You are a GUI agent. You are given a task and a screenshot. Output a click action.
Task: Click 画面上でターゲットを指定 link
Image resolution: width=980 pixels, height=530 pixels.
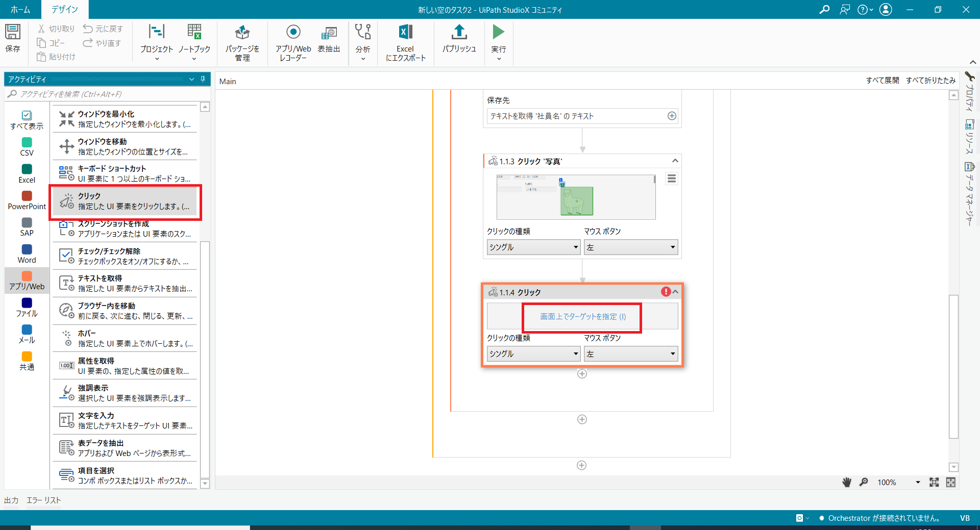(583, 317)
